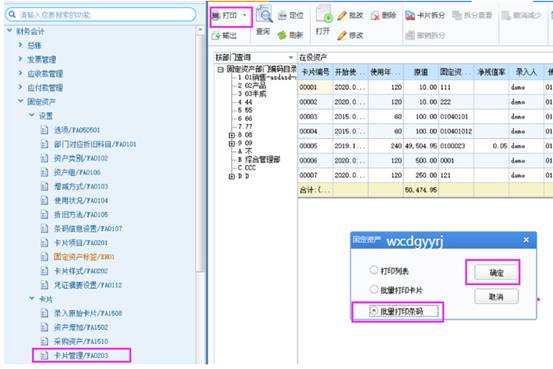The image size is (553, 369).
Task: Open 部门对应折旧科目/FA0101
Action: coord(95,144)
